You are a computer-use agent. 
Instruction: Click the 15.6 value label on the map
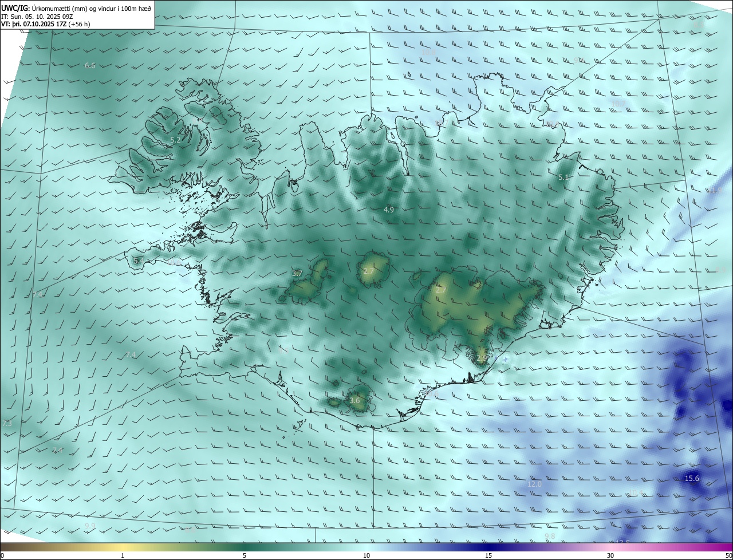(692, 479)
